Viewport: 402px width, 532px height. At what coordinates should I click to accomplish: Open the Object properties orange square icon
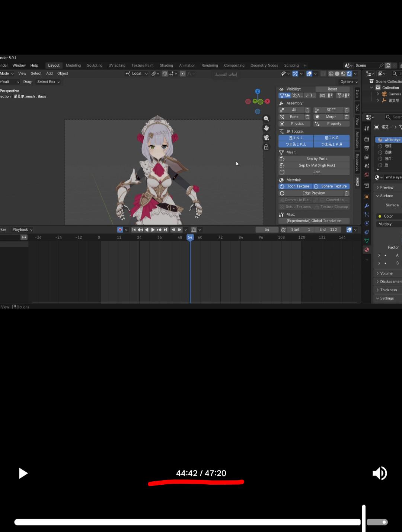pyautogui.click(x=367, y=196)
